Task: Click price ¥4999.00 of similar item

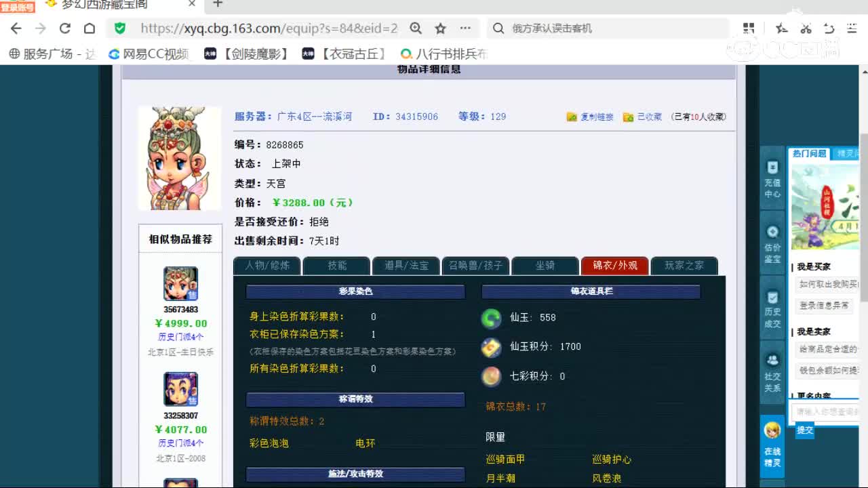Action: point(181,323)
